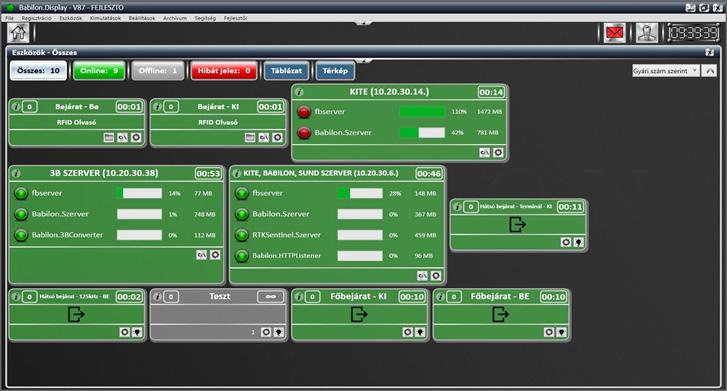Toggle the Online: 9 filter
Viewport: 727px width, 391px height.
[x=99, y=71]
